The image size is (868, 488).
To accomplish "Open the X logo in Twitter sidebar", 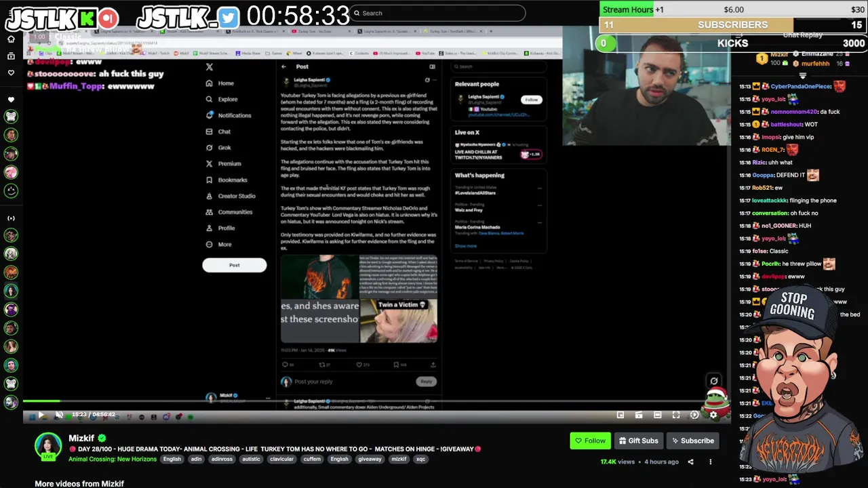I will (210, 66).
